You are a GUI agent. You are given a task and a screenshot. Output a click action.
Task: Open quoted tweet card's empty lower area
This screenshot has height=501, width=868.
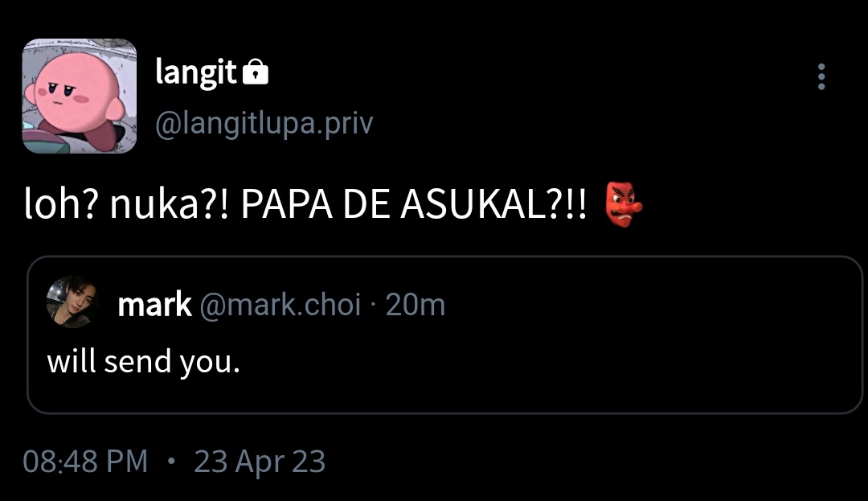pos(443,394)
